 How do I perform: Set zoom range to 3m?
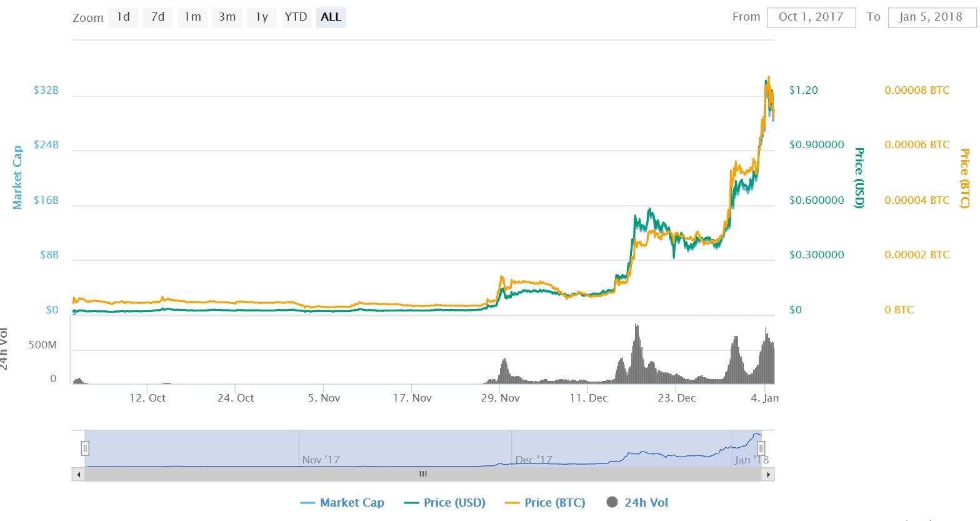(227, 17)
